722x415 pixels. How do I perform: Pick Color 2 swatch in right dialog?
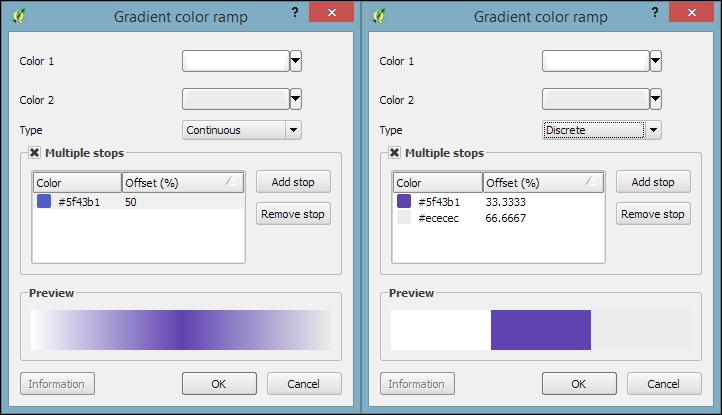(596, 99)
